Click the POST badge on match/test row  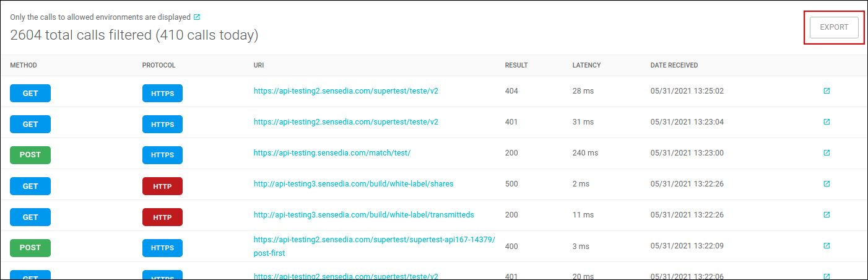[x=30, y=155]
